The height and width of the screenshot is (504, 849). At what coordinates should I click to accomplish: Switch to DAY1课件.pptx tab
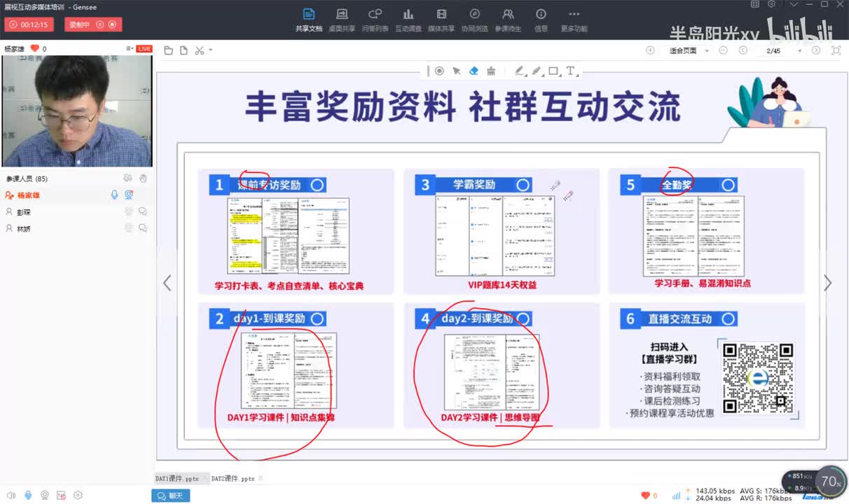pyautogui.click(x=177, y=479)
